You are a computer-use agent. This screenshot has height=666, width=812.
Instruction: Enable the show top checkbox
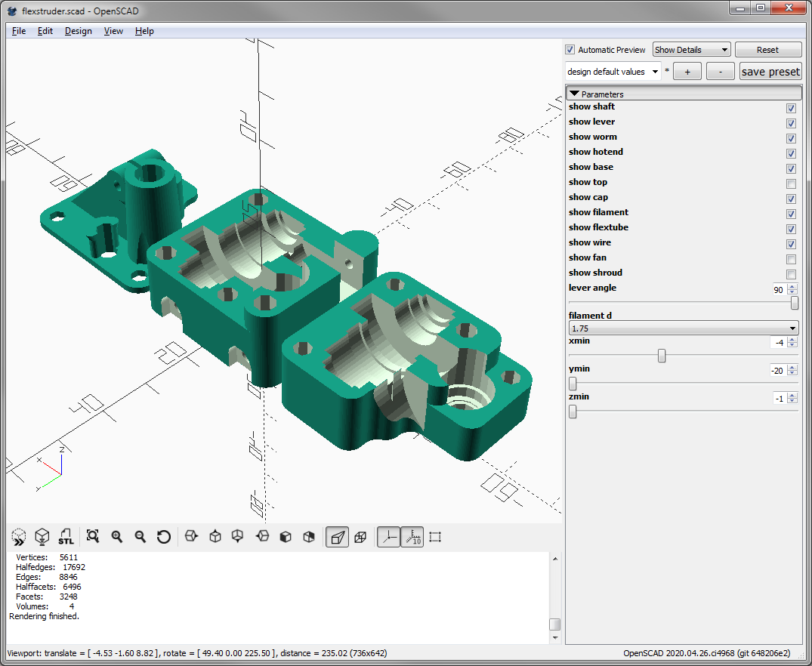coord(791,184)
